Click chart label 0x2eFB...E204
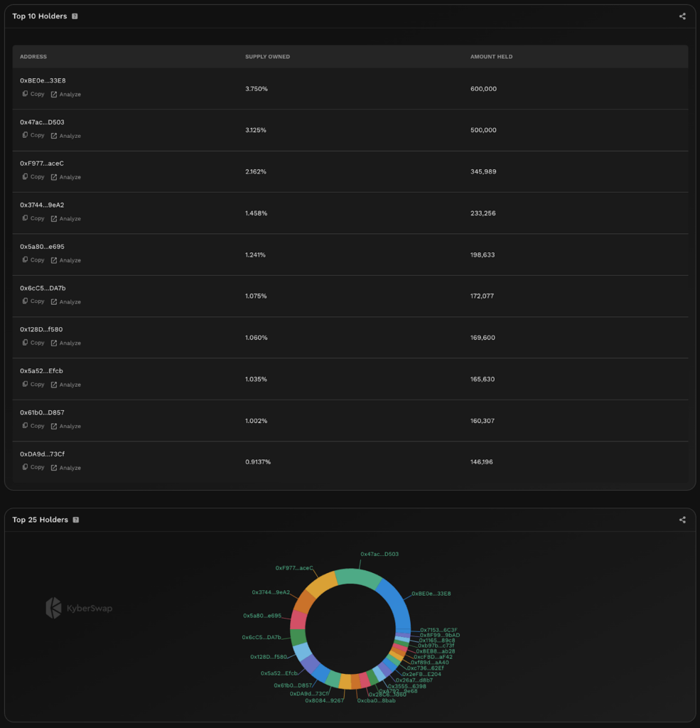This screenshot has width=700, height=728. point(421,674)
